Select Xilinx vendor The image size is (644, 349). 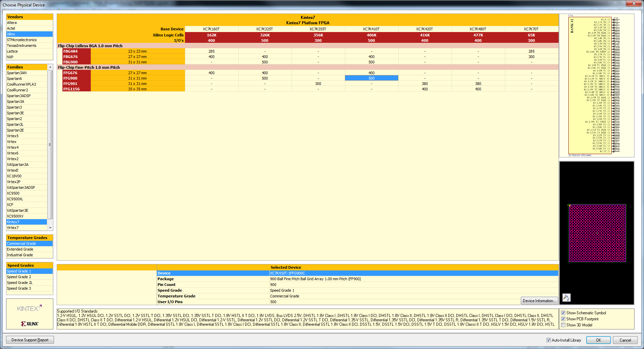pyautogui.click(x=29, y=34)
